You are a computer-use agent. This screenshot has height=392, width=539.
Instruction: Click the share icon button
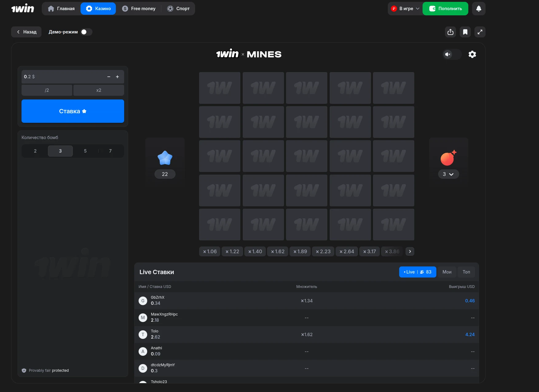click(450, 32)
